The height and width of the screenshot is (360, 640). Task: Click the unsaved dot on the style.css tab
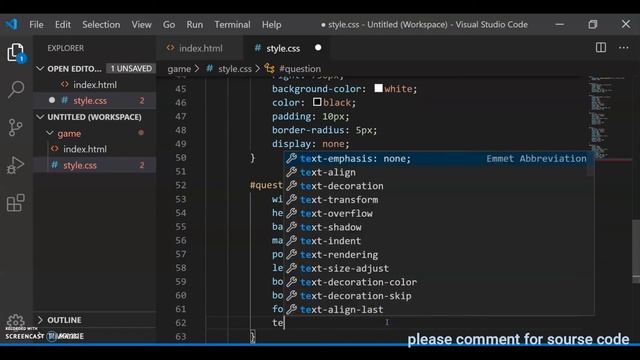pos(318,48)
